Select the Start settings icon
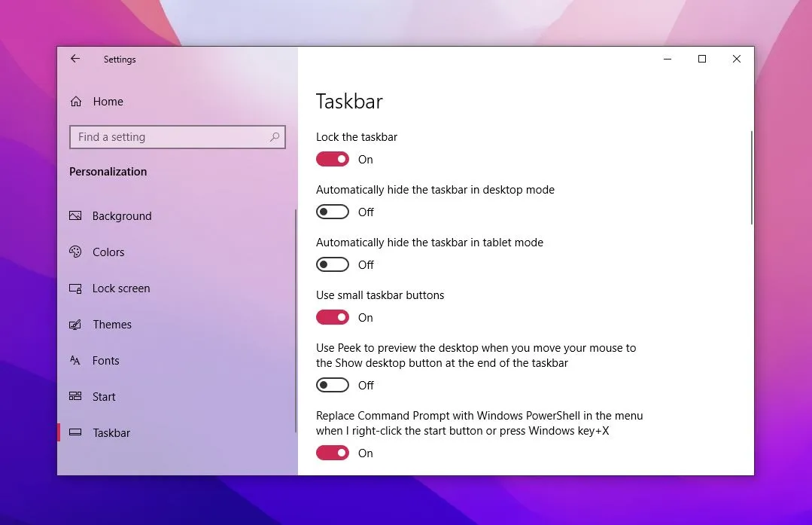The width and height of the screenshot is (812, 525). coord(75,396)
